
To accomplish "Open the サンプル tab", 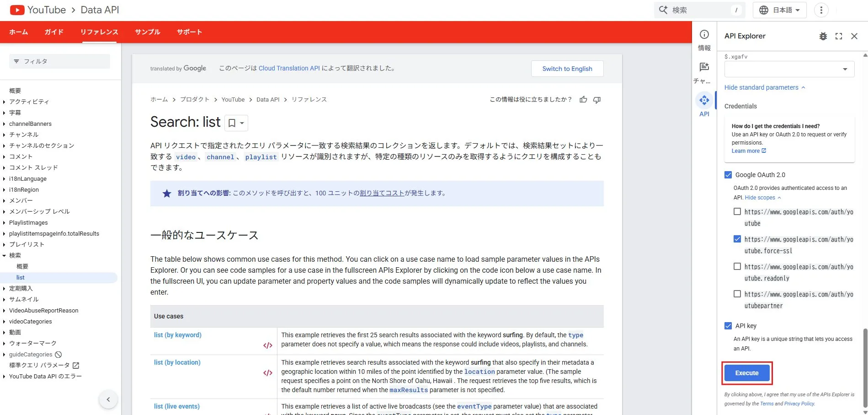I will click(148, 32).
